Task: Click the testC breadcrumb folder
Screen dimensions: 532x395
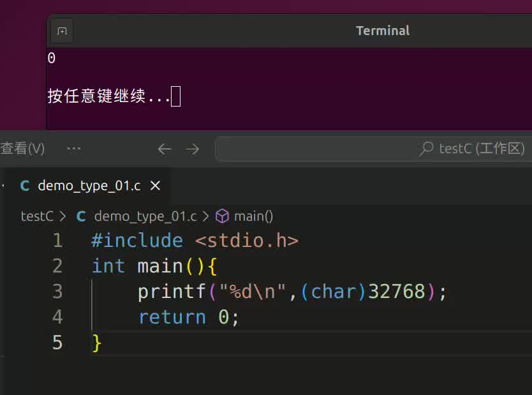Action: [x=36, y=216]
